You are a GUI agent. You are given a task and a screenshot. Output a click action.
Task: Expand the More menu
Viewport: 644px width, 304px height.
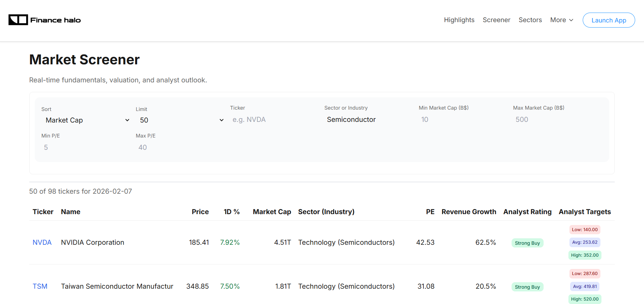point(562,20)
